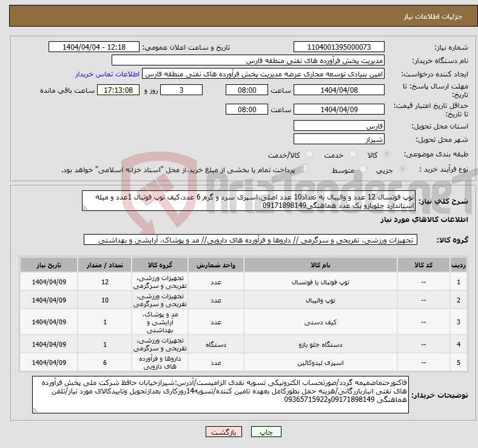Select the کالا/خدمت radio button
Viewport: 478px width, 448px height.
[x=309, y=154]
